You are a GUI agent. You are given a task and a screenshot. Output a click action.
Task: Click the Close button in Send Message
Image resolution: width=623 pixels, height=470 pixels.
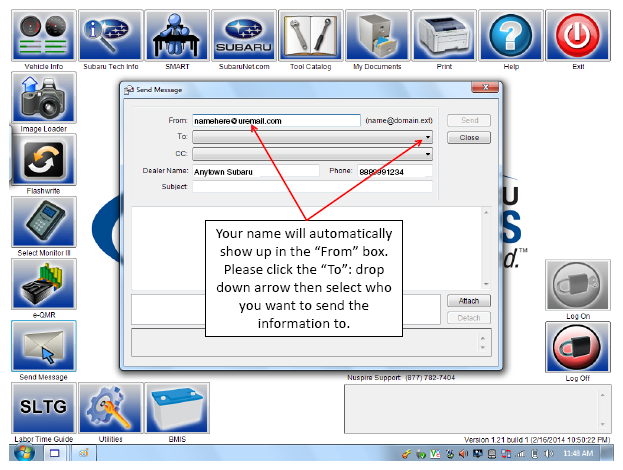click(469, 137)
